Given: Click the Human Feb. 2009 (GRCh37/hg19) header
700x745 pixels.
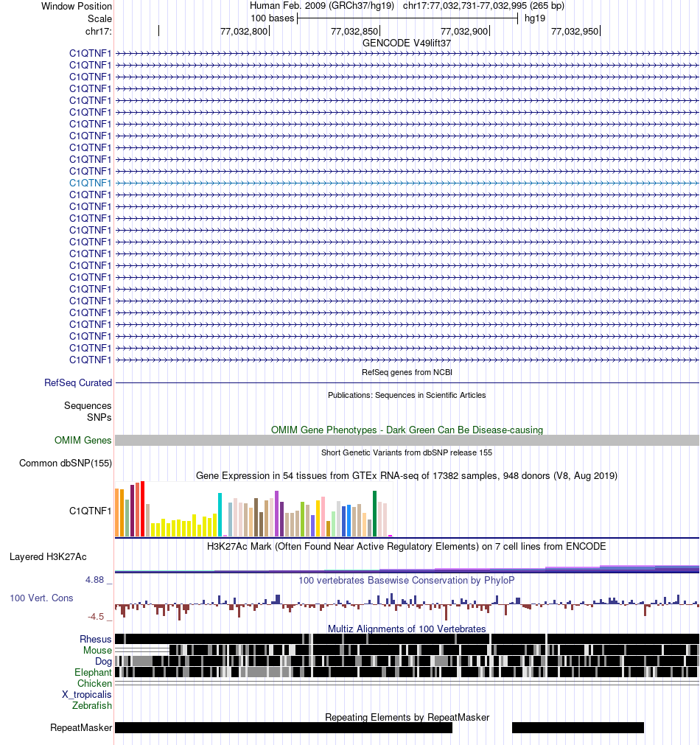Looking at the screenshot, I should coord(322,6).
